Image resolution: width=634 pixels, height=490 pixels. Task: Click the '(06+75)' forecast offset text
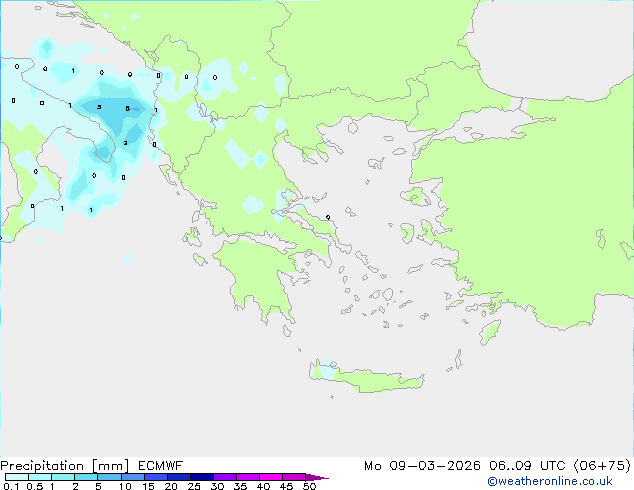(602, 466)
